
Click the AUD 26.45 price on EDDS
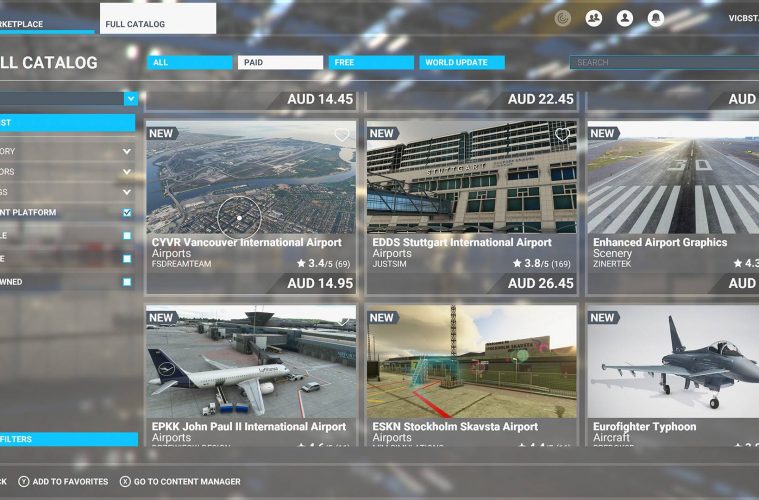[x=541, y=283]
